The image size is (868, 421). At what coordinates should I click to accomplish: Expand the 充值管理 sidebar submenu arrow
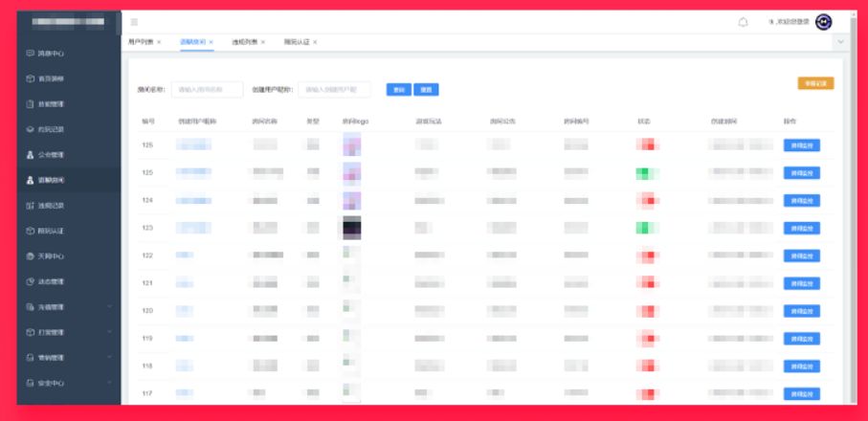click(x=110, y=306)
